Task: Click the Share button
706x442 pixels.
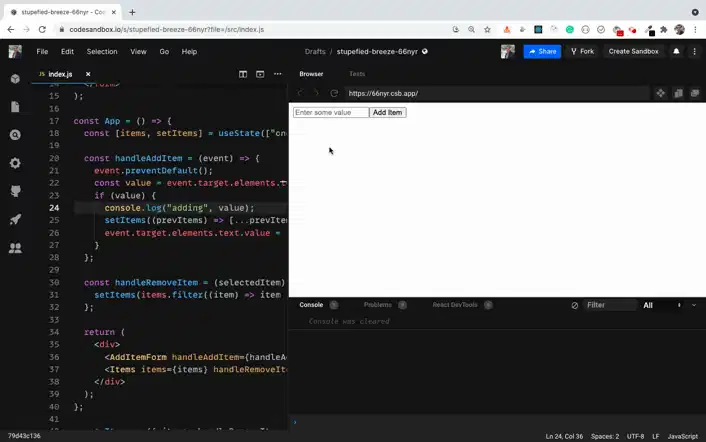Action: coord(542,51)
